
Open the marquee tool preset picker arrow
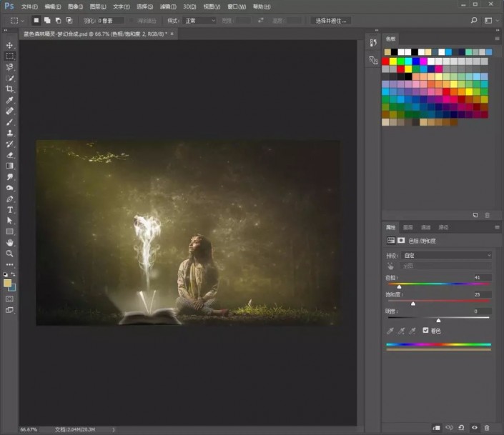22,21
